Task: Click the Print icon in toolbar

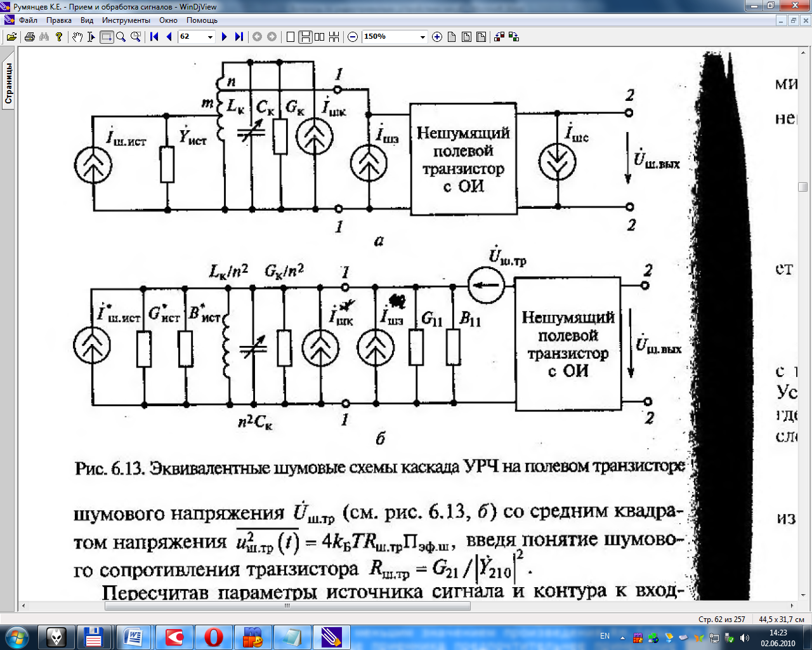Action: point(29,37)
